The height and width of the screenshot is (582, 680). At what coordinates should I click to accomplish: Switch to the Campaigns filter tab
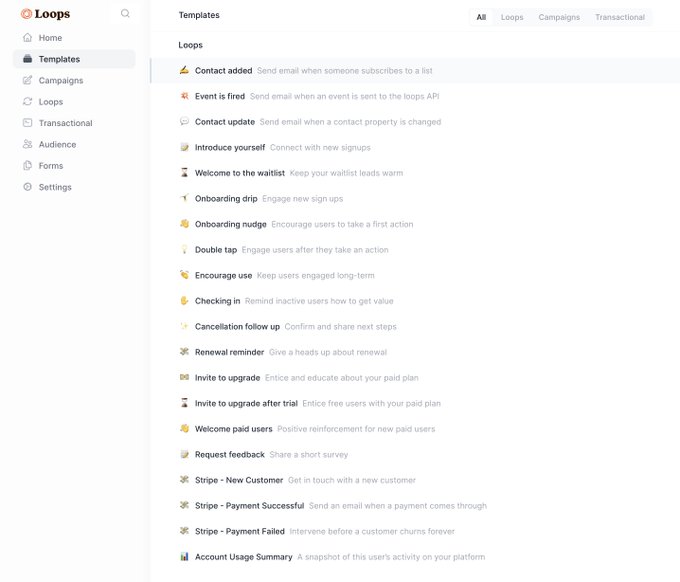[x=559, y=17]
